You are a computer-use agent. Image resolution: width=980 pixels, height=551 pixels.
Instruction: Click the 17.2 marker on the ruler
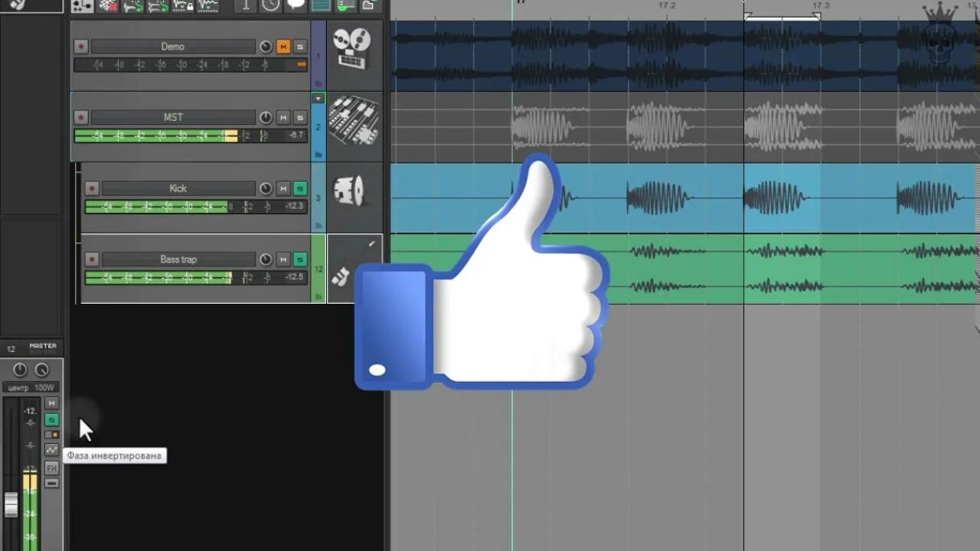pyautogui.click(x=667, y=6)
